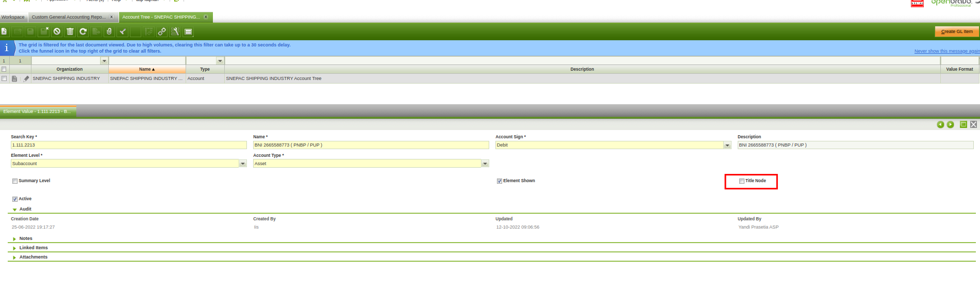
Task: Click the trash delete record icon
Action: pos(70,31)
